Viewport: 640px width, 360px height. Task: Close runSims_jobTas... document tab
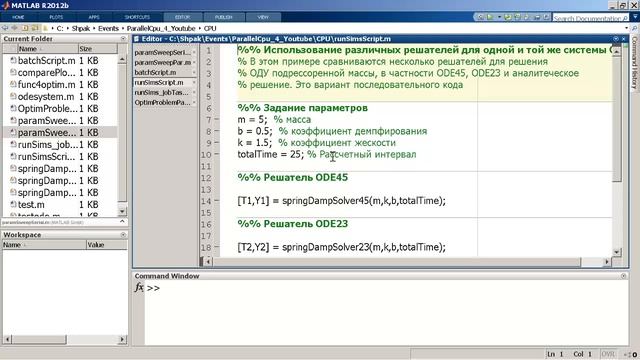pos(194,93)
